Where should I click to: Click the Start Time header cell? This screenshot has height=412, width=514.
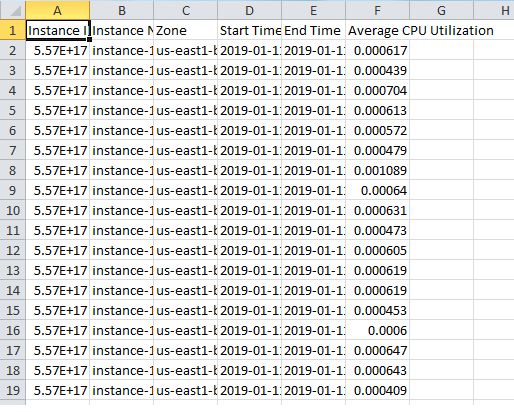coord(249,30)
